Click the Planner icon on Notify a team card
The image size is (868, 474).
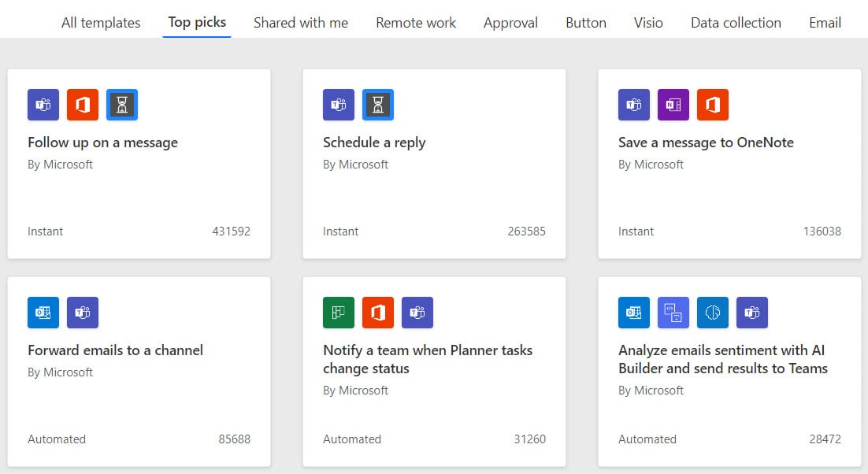(339, 313)
